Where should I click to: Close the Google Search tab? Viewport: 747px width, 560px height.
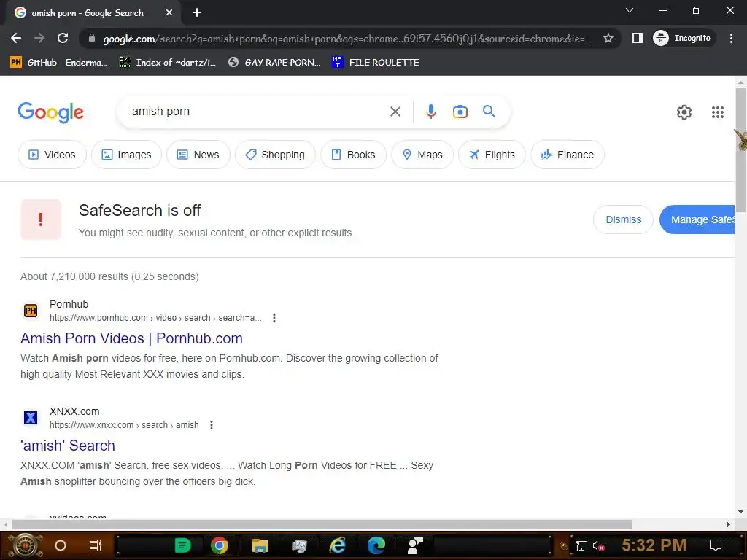(x=169, y=13)
